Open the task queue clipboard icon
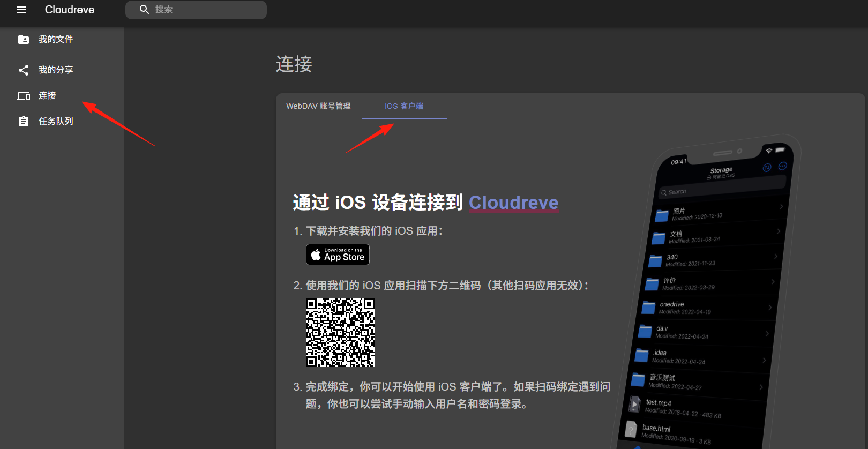The height and width of the screenshot is (449, 868). click(x=24, y=122)
